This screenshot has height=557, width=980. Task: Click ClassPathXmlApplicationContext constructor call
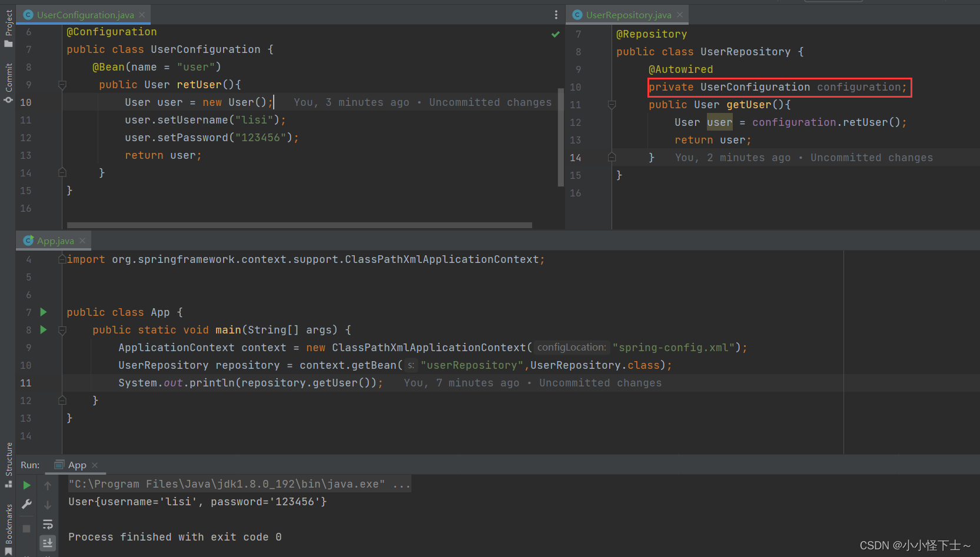(428, 348)
